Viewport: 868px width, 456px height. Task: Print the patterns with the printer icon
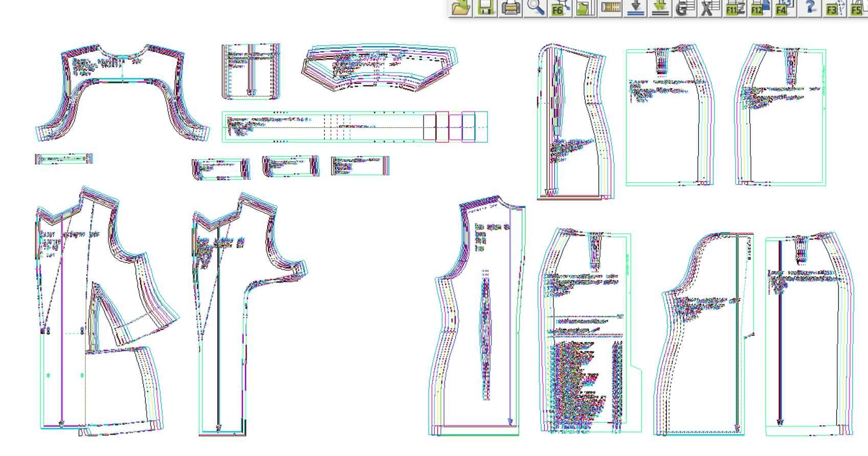[510, 8]
